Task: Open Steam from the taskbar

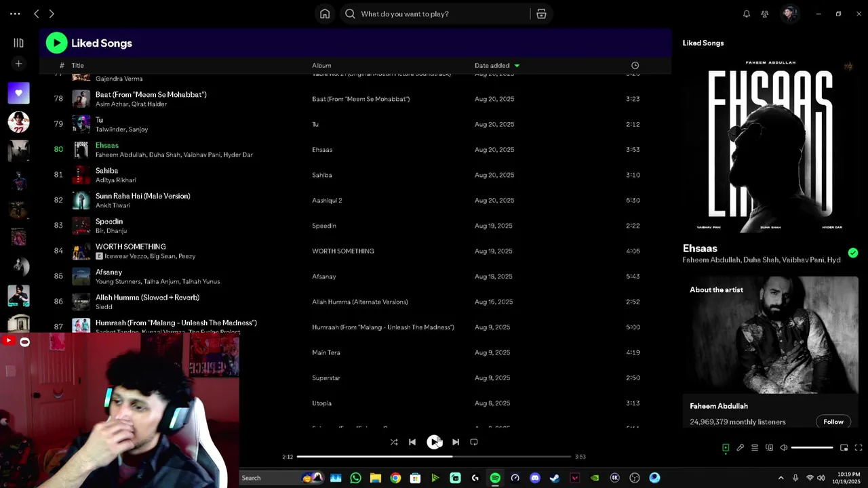Action: (x=555, y=478)
